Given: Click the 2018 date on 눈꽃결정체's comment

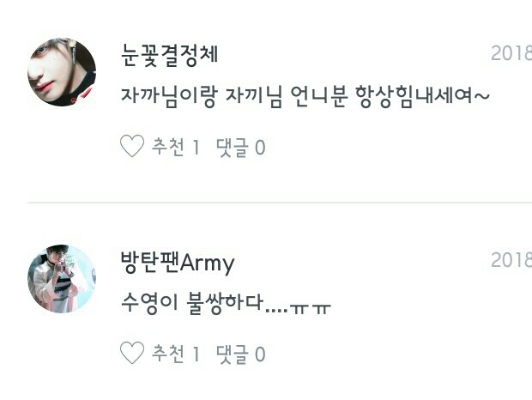Looking at the screenshot, I should [x=511, y=53].
